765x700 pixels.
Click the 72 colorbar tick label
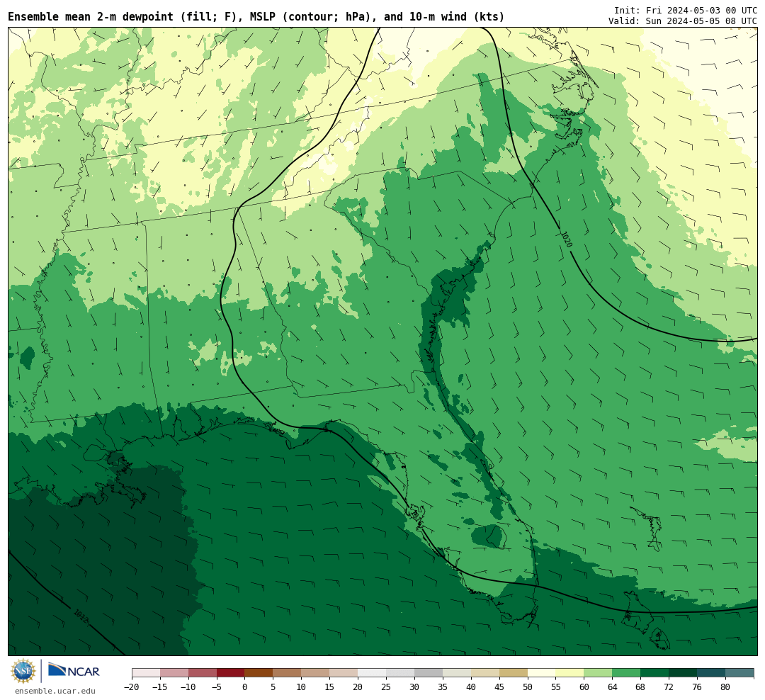[x=669, y=687]
